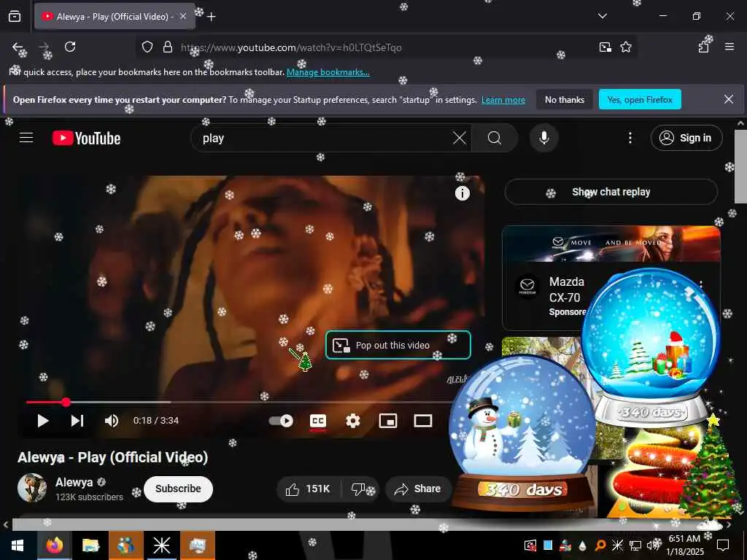Reload the page
Screen dimensions: 747x560
pyautogui.click(x=70, y=47)
